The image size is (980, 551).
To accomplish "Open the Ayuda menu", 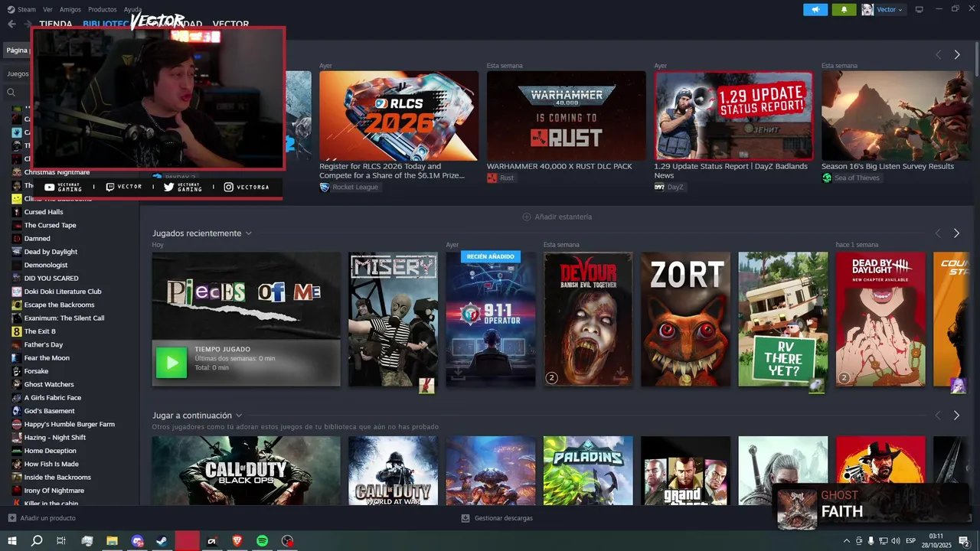I will [x=132, y=9].
